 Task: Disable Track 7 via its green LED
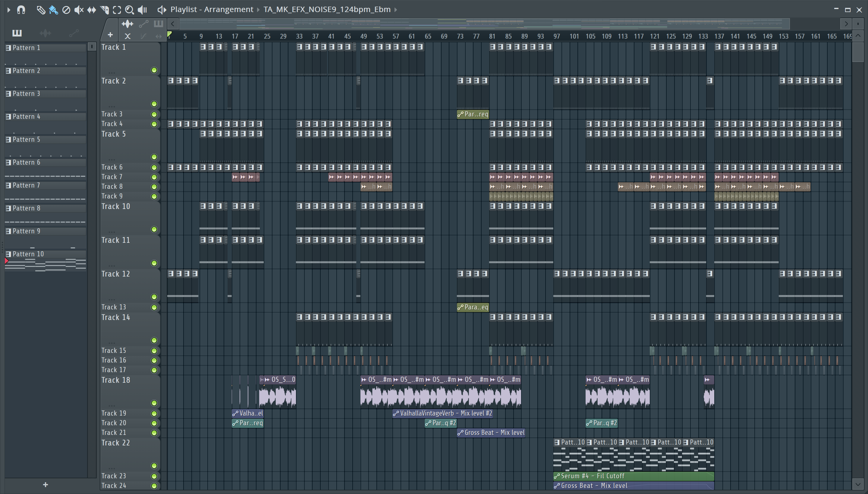pos(154,177)
